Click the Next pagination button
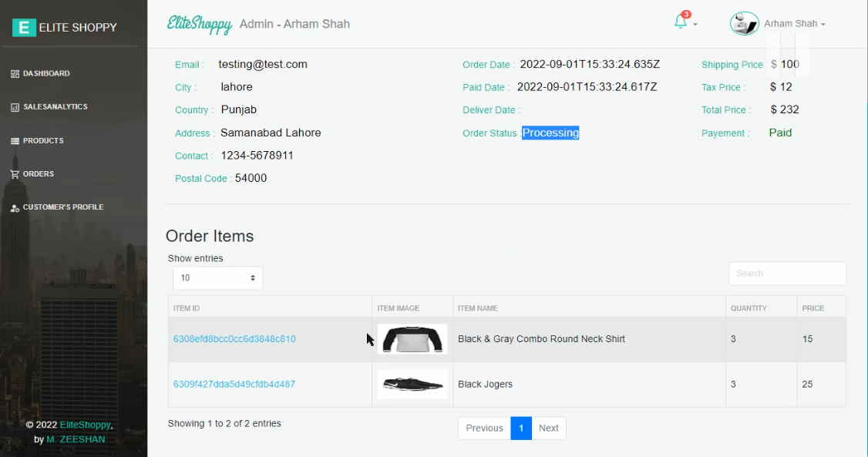Image resolution: width=868 pixels, height=457 pixels. [549, 428]
